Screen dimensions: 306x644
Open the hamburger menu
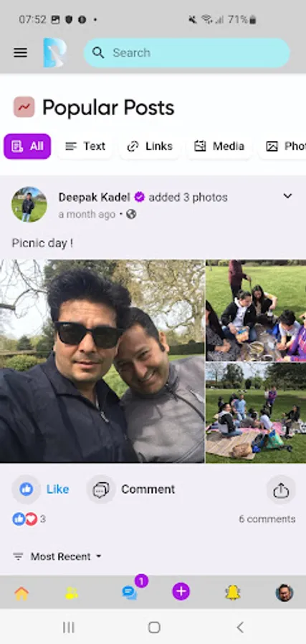pos(21,52)
